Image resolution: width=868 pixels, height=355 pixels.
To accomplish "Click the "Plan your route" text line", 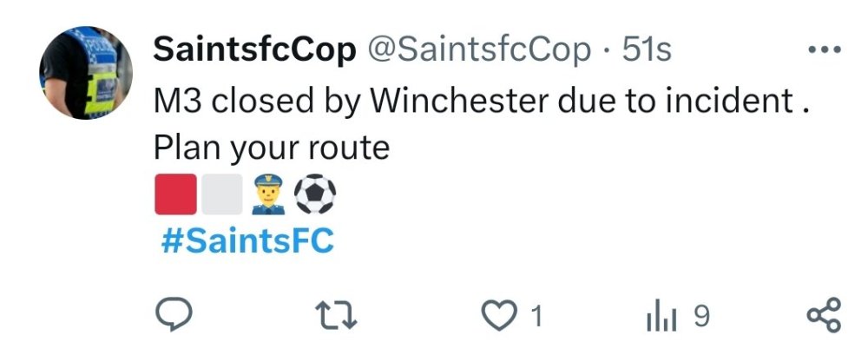I will [271, 148].
